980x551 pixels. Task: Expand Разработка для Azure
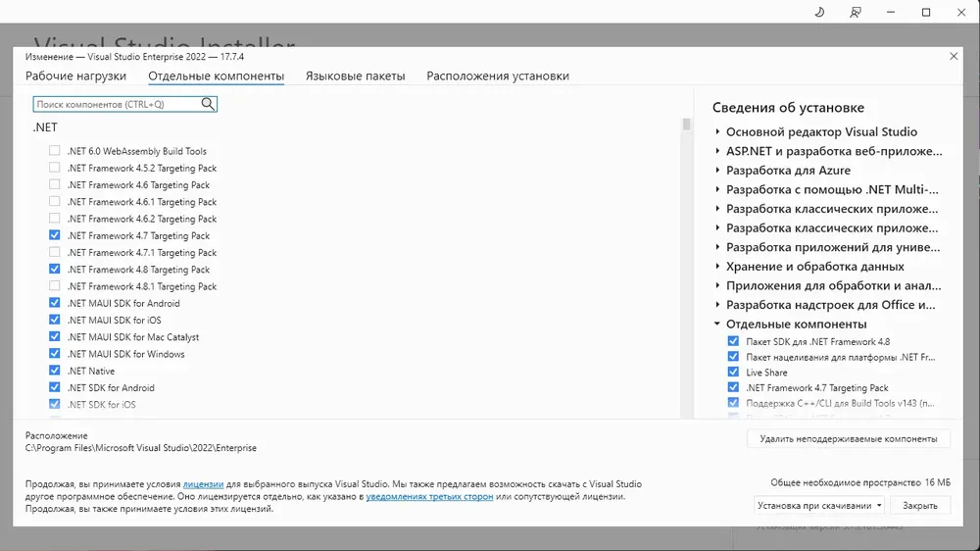tap(717, 171)
